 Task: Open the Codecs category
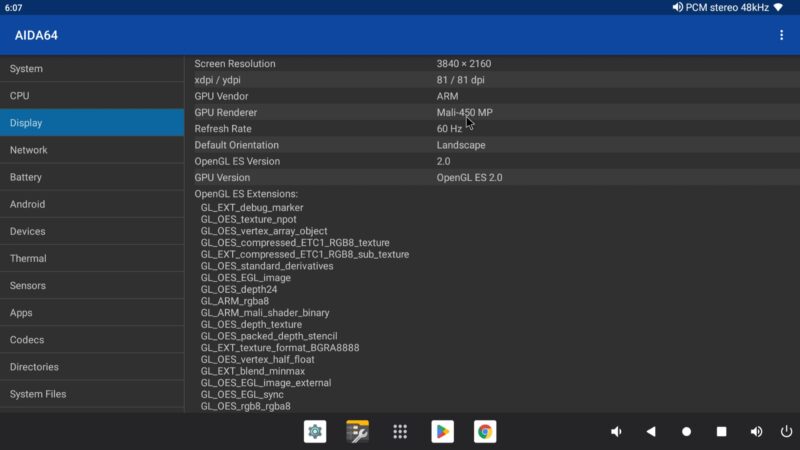(92, 339)
